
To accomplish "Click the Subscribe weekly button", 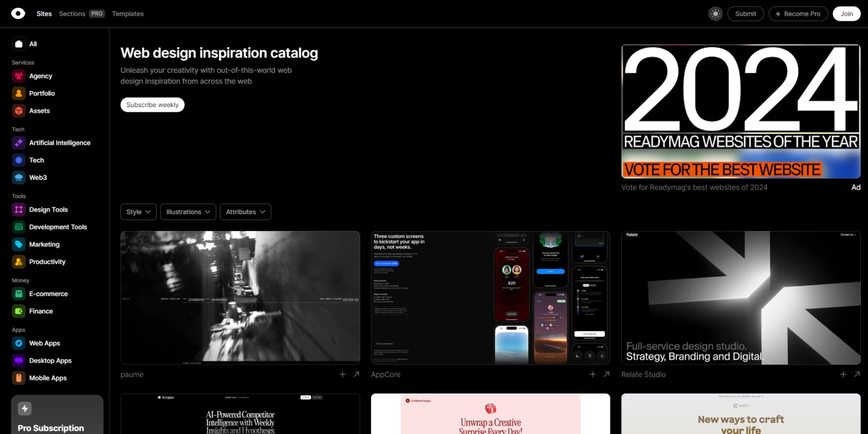I will 152,105.
